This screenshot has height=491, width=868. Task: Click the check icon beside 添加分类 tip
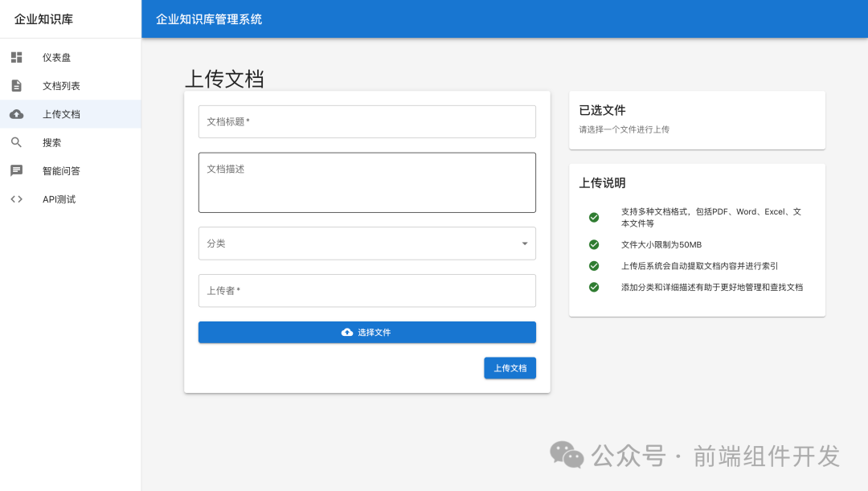click(x=594, y=287)
